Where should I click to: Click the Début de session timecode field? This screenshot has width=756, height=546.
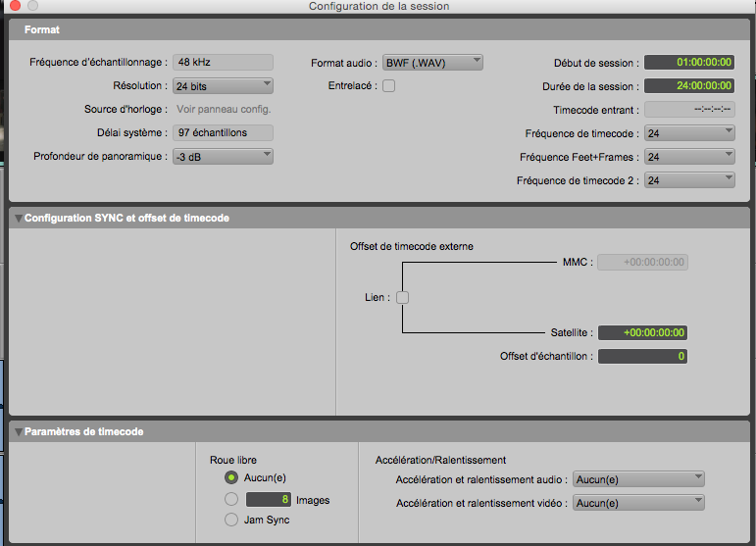click(688, 63)
